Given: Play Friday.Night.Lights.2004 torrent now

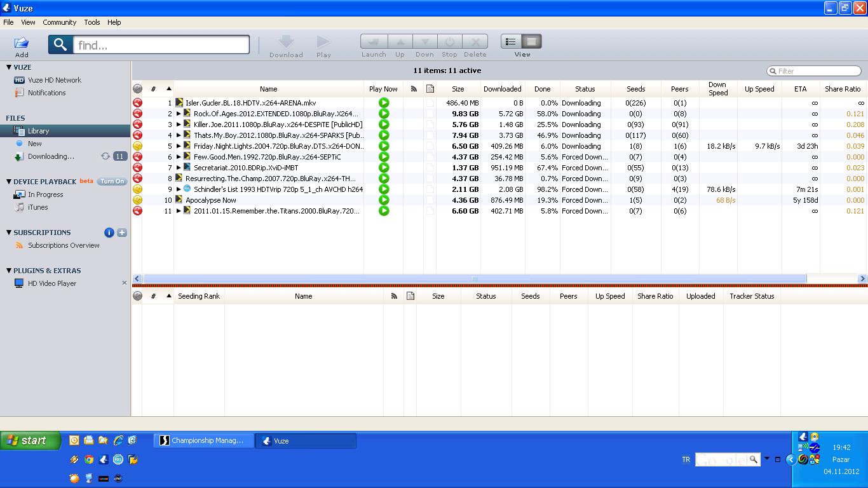Looking at the screenshot, I should [x=384, y=146].
